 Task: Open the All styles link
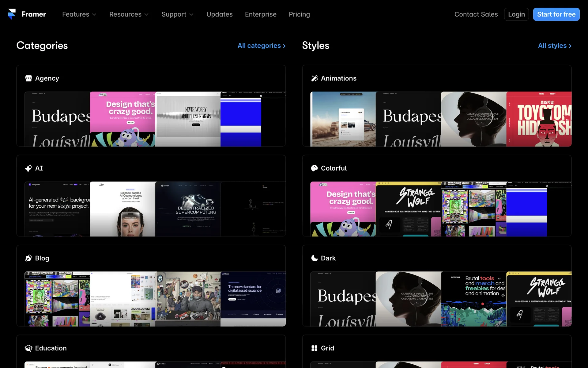[555, 46]
